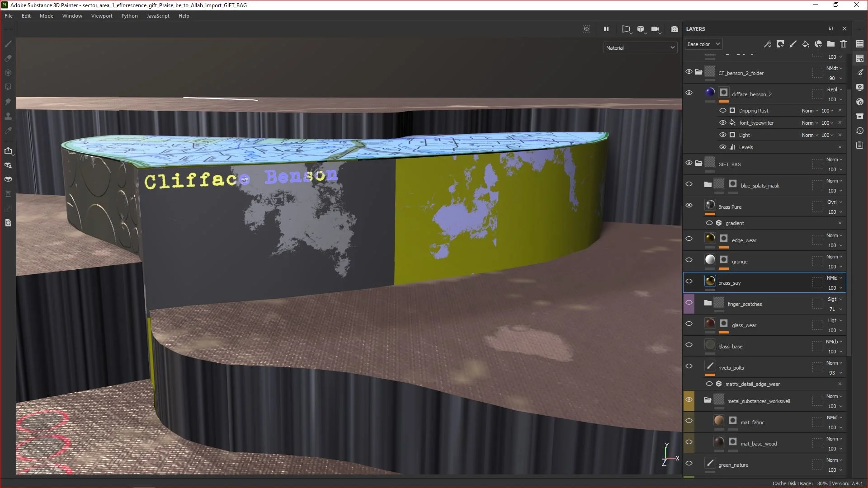Click the grunge layer material thumbnail
This screenshot has width=868, height=488.
[x=710, y=260]
